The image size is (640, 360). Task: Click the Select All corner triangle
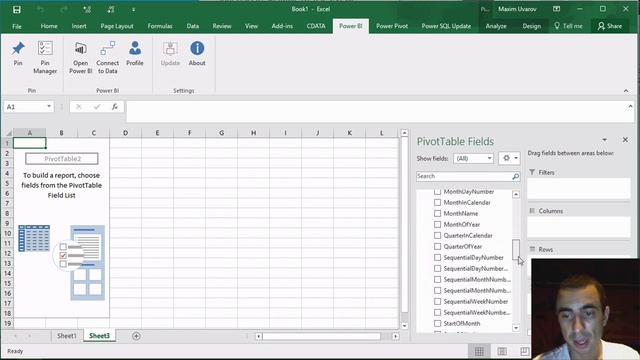8,133
